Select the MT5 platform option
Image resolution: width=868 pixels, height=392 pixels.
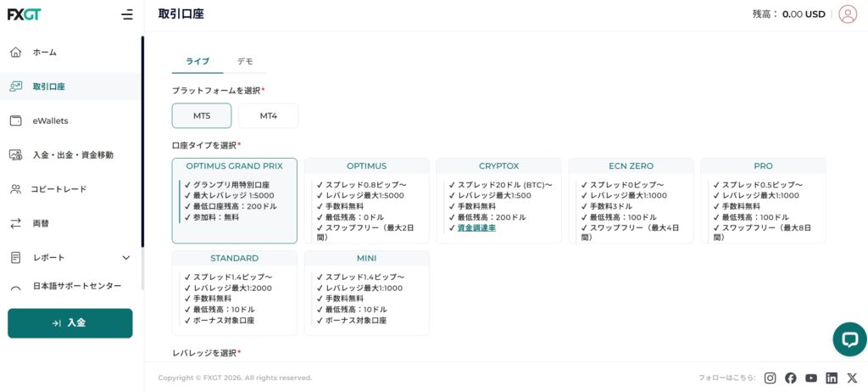[x=202, y=115]
